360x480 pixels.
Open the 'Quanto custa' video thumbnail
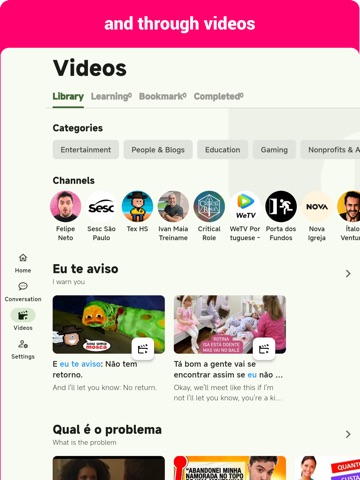[327, 468]
